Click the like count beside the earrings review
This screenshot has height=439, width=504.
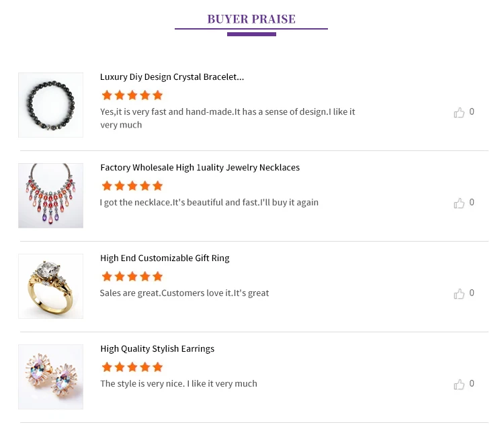point(472,383)
